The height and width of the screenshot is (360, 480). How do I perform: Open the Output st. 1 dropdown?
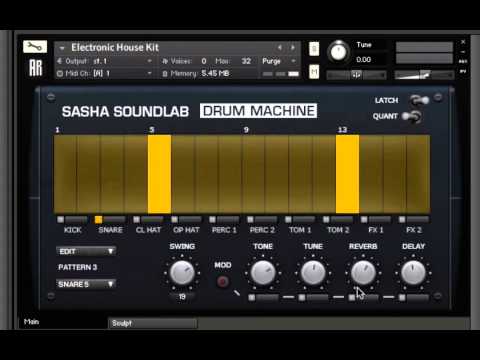tap(104, 61)
